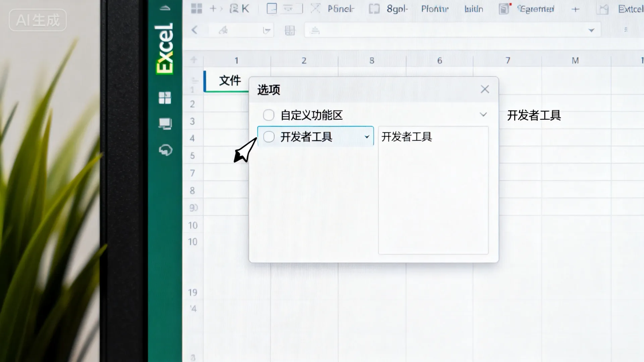
Task: Click the refresh arrow icon in the green sidebar
Action: coord(165,150)
